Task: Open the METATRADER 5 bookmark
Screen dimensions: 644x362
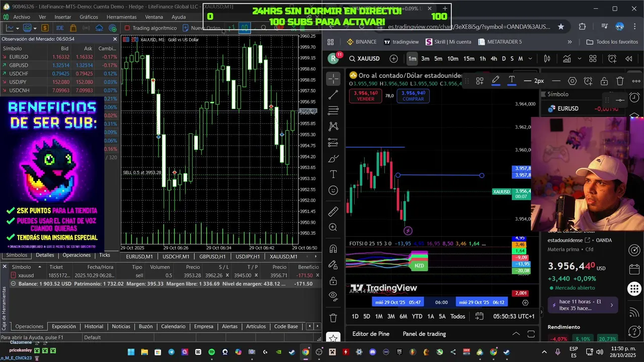Action: 500,42
